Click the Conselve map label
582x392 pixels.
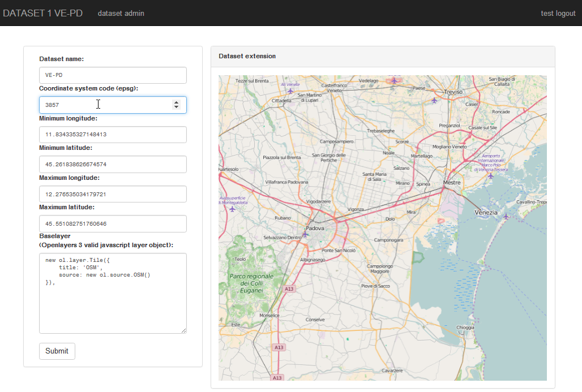click(x=315, y=320)
